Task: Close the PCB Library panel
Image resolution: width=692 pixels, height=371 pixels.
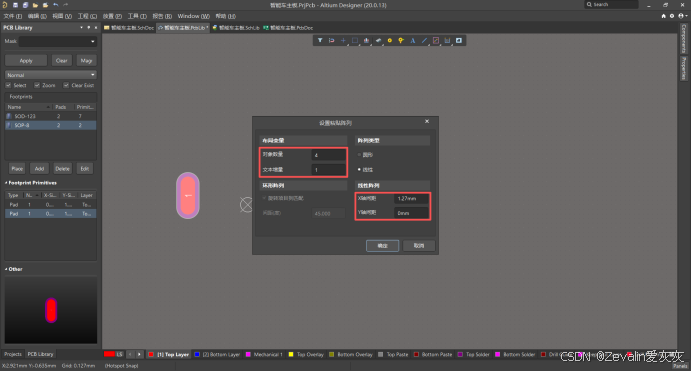Action: 96,27
